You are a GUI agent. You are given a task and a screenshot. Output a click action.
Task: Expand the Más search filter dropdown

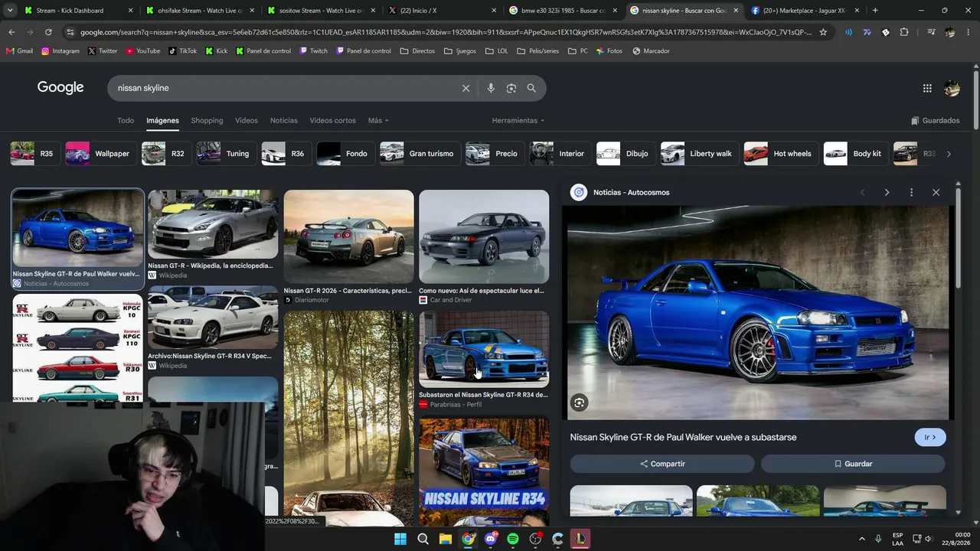(378, 120)
